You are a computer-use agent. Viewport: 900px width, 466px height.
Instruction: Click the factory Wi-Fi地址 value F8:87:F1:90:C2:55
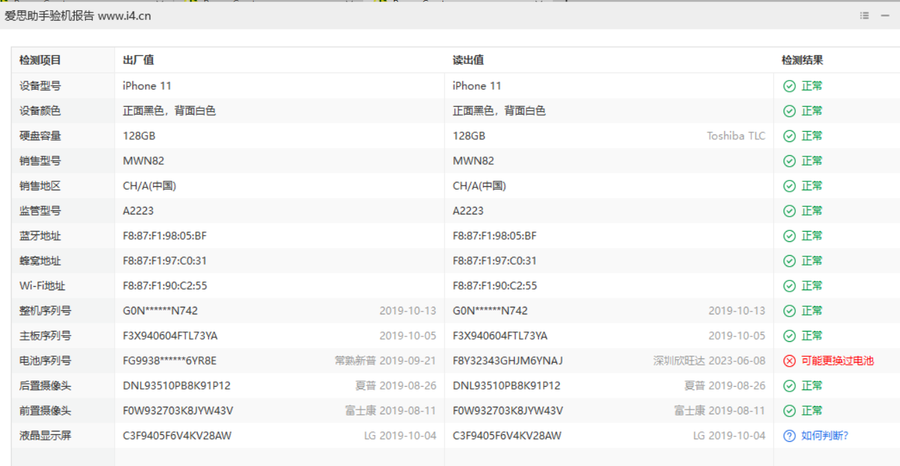point(164,286)
